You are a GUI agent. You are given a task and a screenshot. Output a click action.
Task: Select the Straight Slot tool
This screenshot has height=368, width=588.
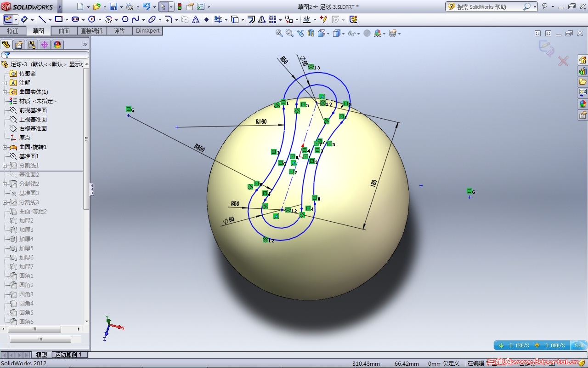point(75,19)
